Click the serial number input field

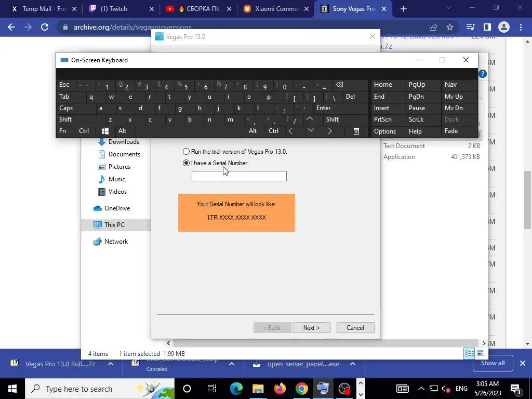pos(239,176)
